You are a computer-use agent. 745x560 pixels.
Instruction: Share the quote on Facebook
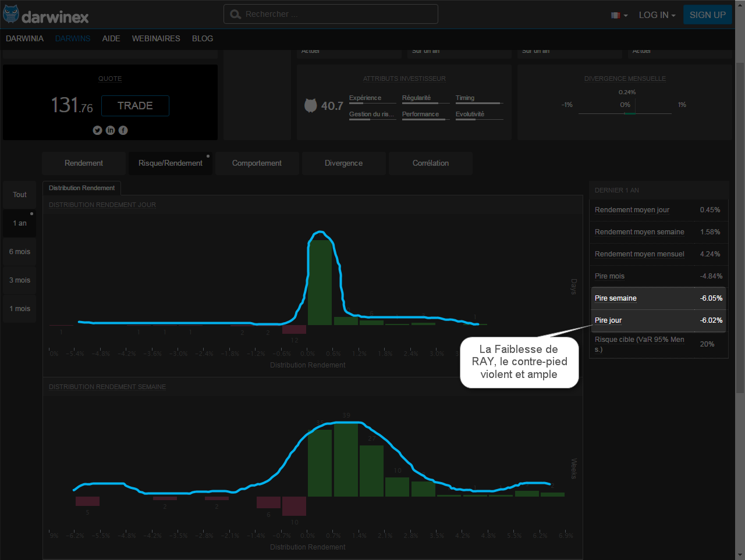(123, 130)
